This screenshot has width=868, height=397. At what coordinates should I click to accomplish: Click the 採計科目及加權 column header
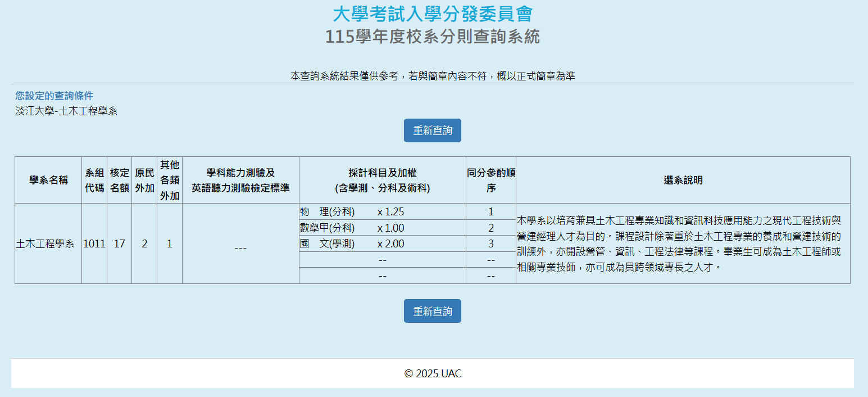[382, 180]
